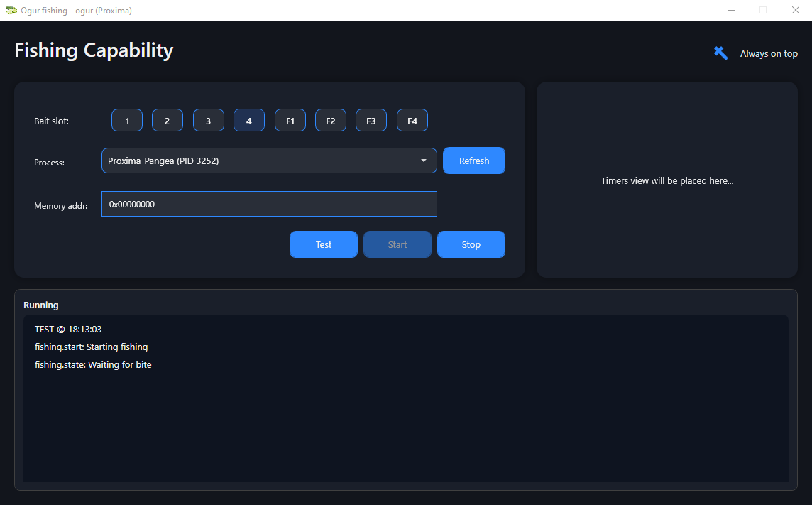Expand the Process dropdown via its arrow
This screenshot has height=505, width=812.
[x=424, y=161]
